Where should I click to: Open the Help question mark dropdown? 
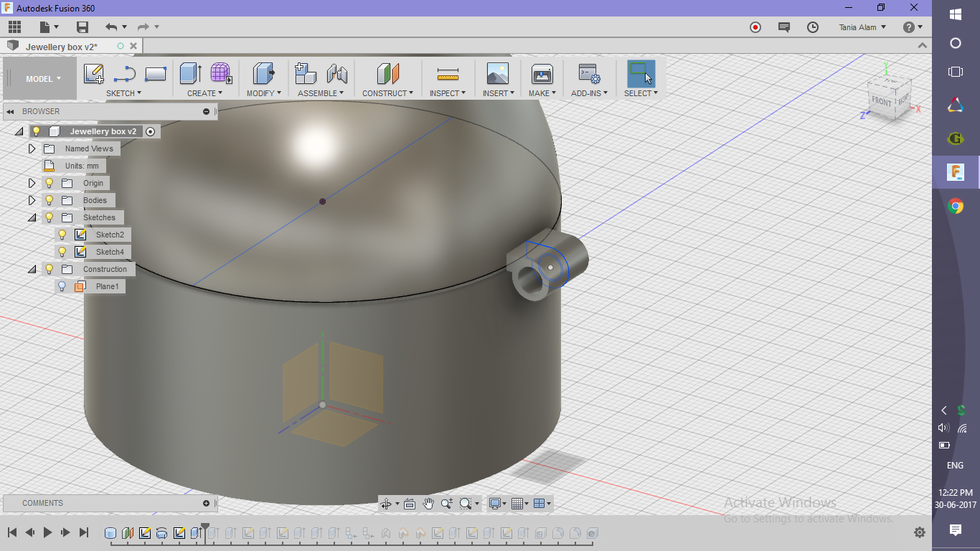(913, 27)
